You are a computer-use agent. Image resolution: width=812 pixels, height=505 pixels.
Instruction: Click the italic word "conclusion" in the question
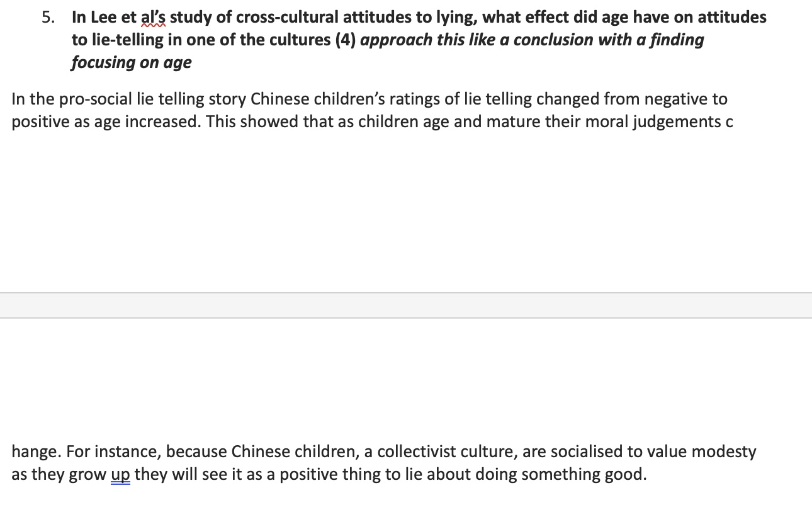point(553,40)
